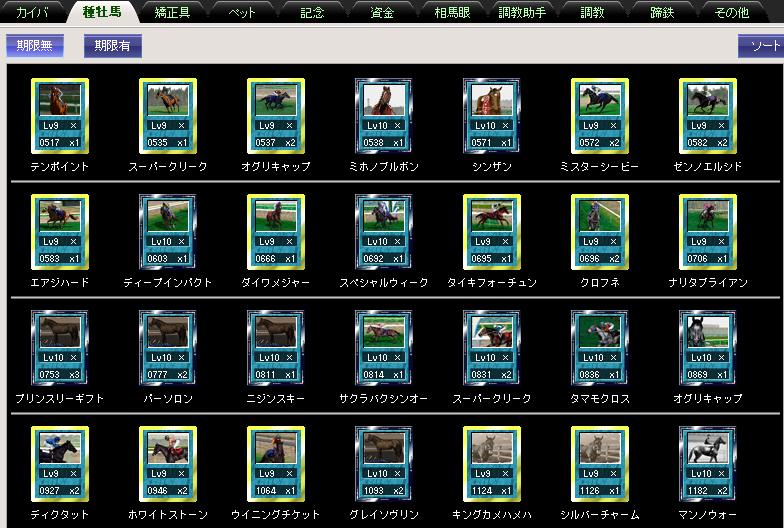Select the タイキフォーチュン card 0695
Viewport: 784px width, 528px height.
492,232
